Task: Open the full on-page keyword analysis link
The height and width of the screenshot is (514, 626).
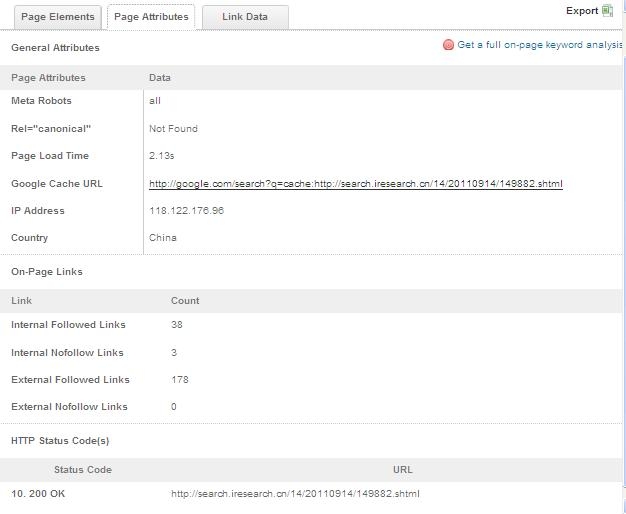Action: 540,45
